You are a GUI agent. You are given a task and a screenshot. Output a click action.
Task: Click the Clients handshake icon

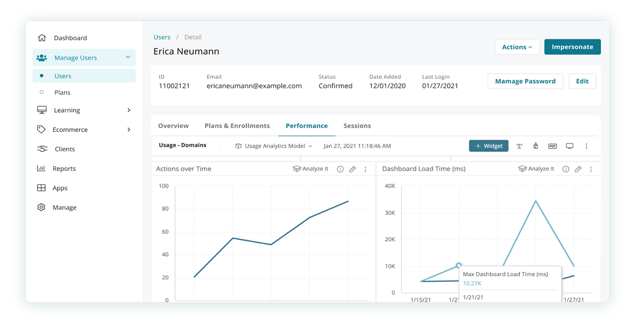[x=42, y=149]
